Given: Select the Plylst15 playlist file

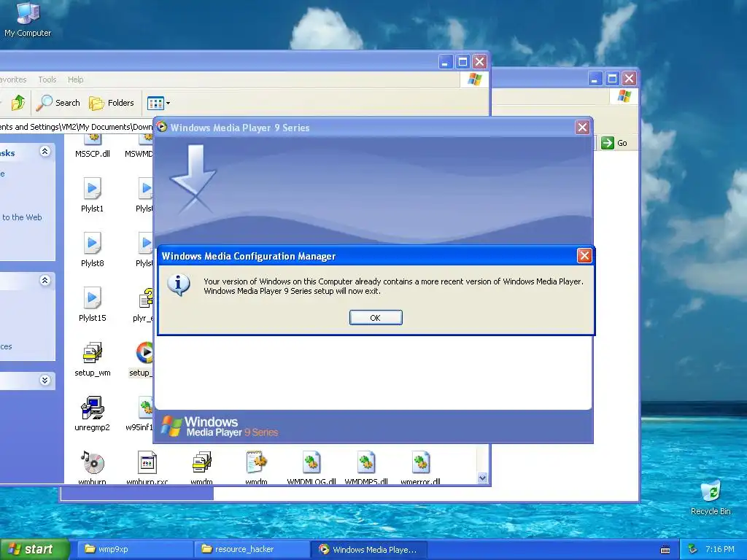Looking at the screenshot, I should click(x=93, y=304).
